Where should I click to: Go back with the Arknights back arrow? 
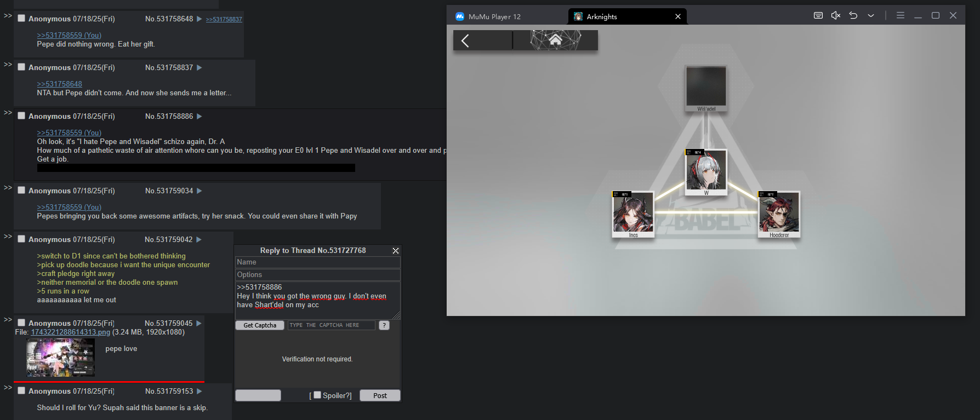(x=465, y=41)
